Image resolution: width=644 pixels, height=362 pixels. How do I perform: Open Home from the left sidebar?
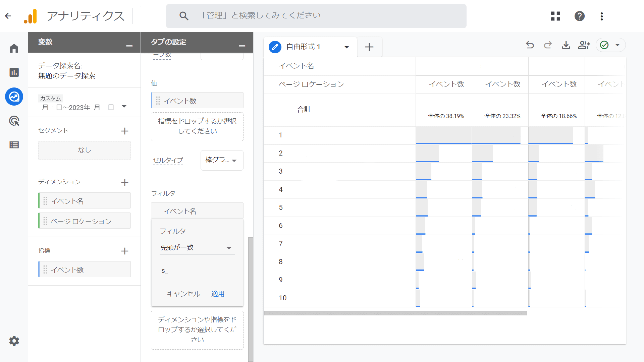click(x=14, y=49)
